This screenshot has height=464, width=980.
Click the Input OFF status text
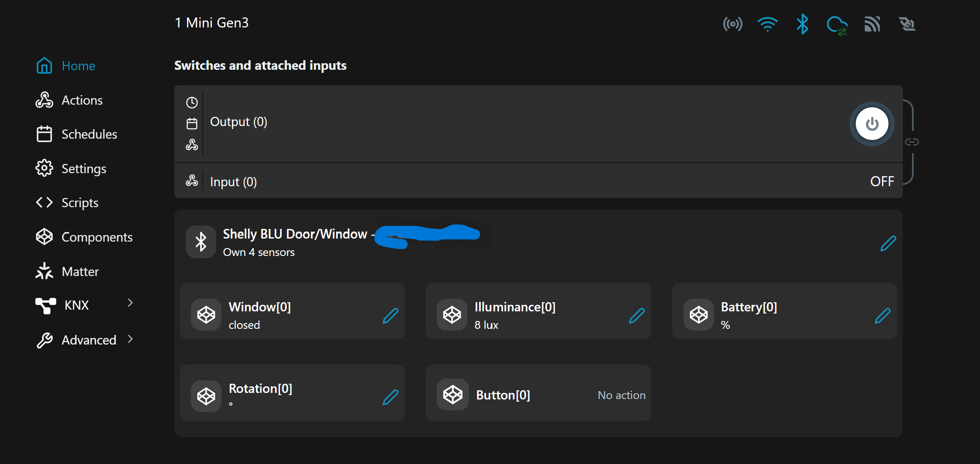pos(882,181)
